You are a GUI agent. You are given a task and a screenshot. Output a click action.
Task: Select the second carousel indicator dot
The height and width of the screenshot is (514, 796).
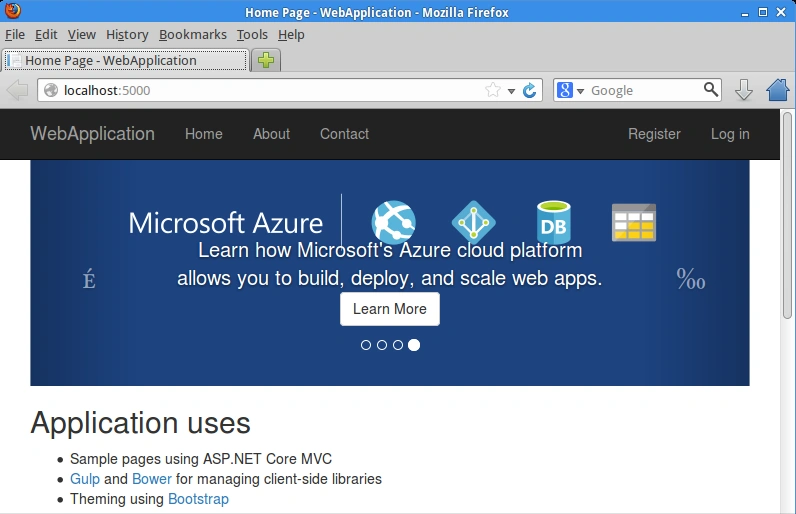(382, 345)
